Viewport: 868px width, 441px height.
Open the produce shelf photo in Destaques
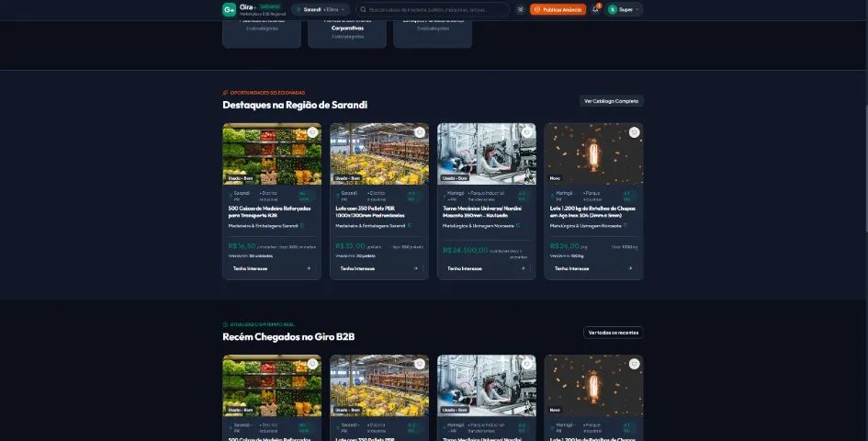(272, 154)
